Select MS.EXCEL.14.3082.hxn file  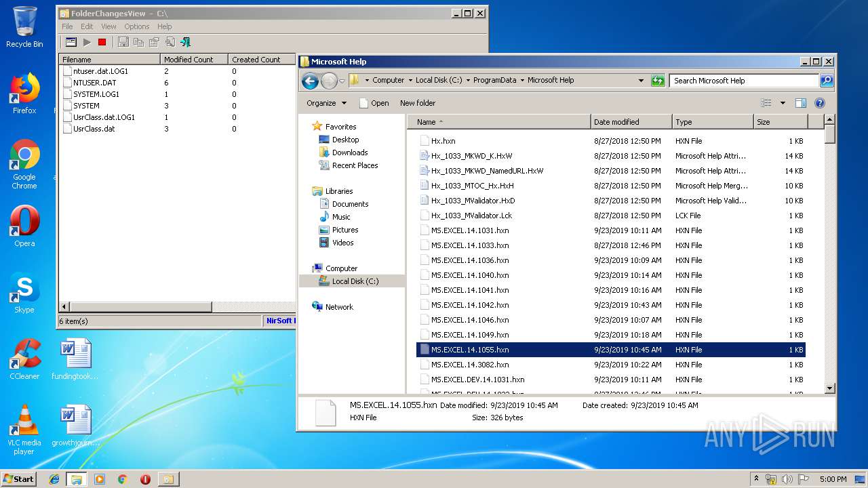click(611, 365)
